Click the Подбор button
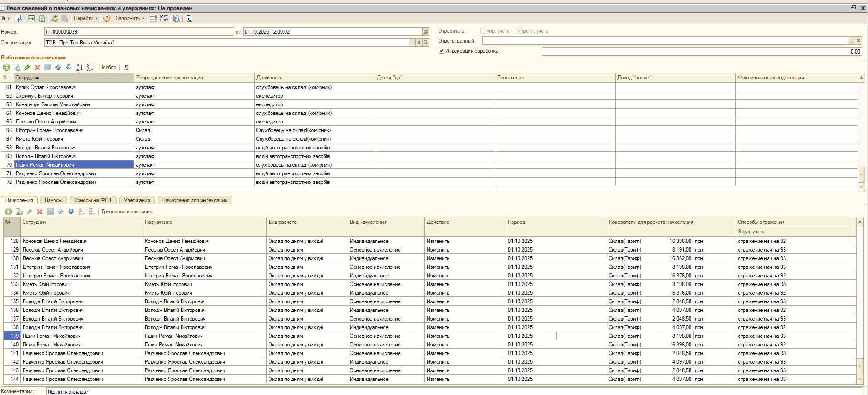 tap(108, 67)
